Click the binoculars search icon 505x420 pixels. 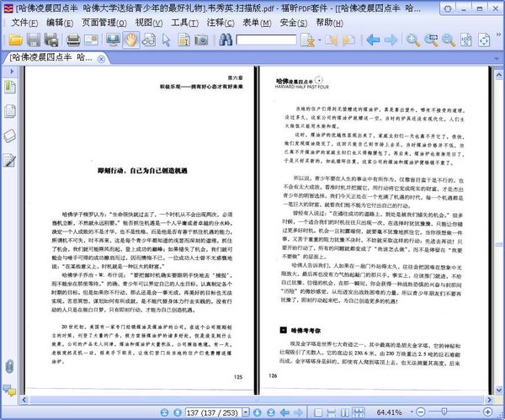(x=226, y=40)
